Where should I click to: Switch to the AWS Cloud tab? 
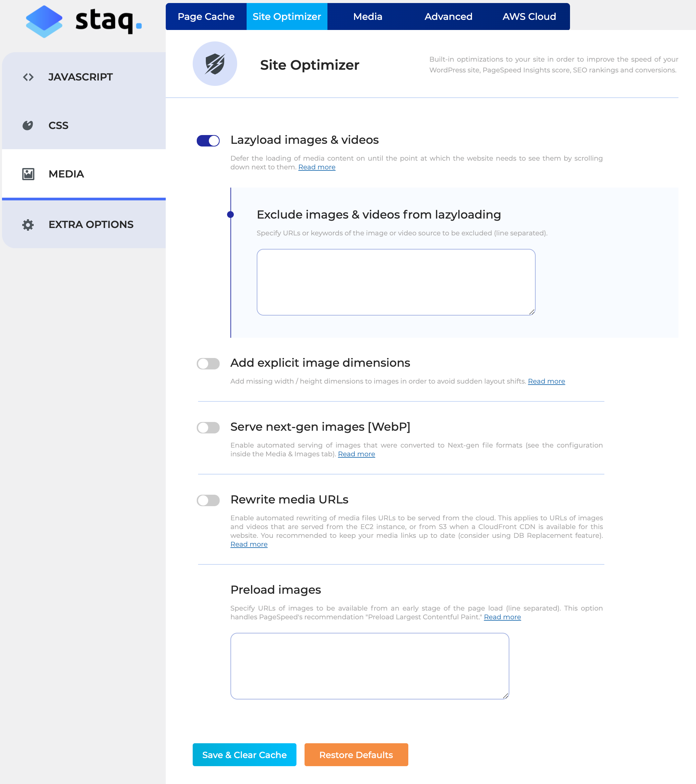[529, 17]
